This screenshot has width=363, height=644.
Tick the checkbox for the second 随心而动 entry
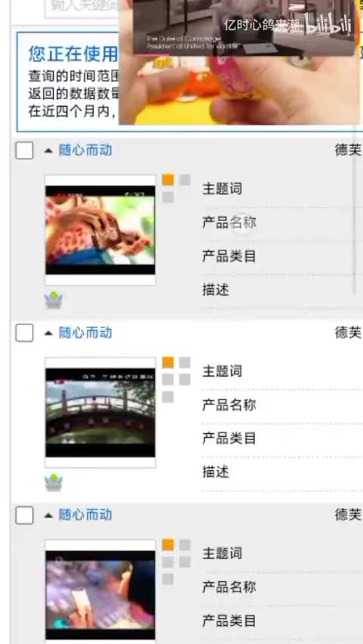(x=24, y=333)
